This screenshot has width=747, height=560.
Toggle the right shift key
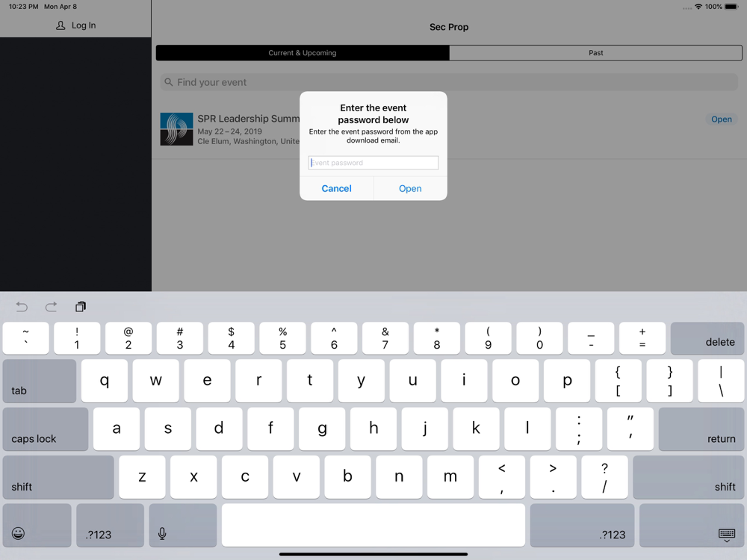click(x=689, y=477)
